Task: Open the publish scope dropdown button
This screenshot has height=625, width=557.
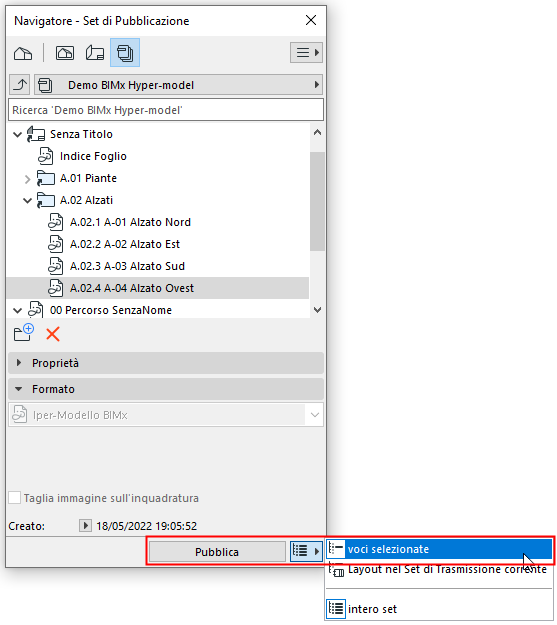Action: 306,551
